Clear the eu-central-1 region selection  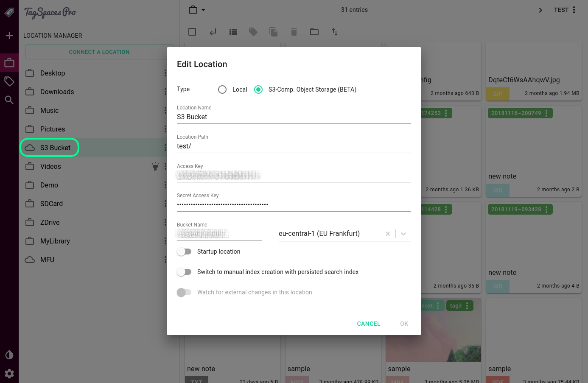click(388, 234)
